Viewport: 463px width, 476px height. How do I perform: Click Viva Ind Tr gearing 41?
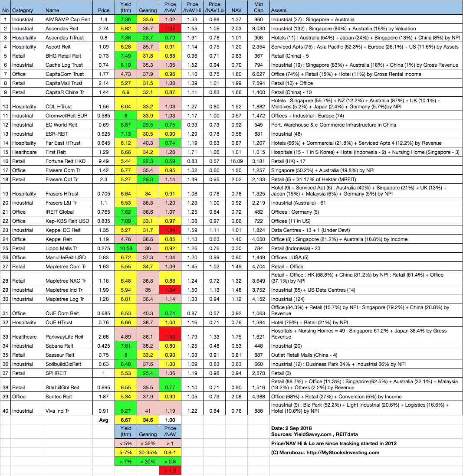(x=148, y=408)
